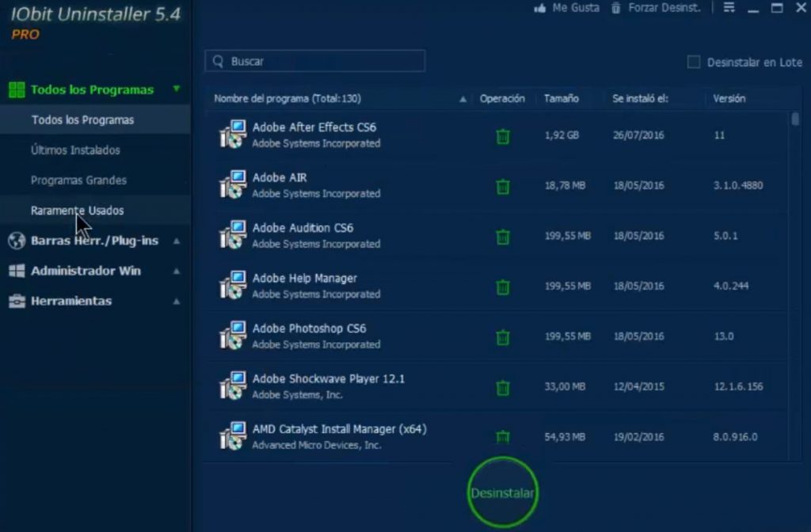Show Raramente Usados programs

point(95,211)
